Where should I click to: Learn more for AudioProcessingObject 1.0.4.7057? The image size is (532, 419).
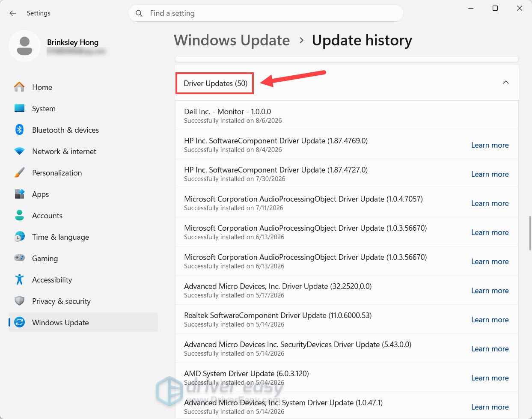(x=490, y=203)
